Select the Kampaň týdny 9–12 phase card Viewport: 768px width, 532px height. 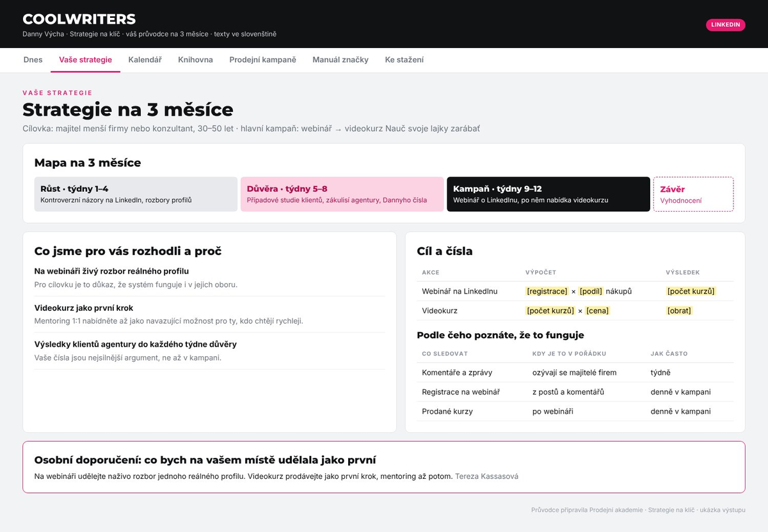[x=548, y=194]
